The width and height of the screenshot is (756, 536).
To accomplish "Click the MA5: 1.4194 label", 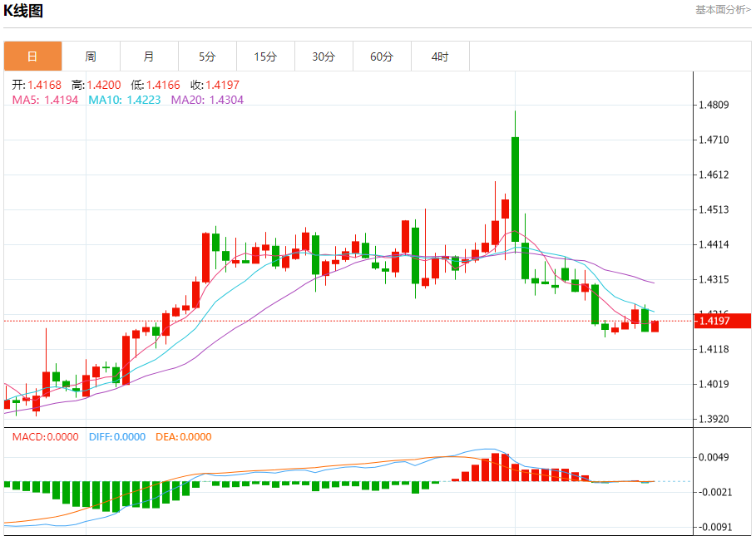I will [45, 101].
